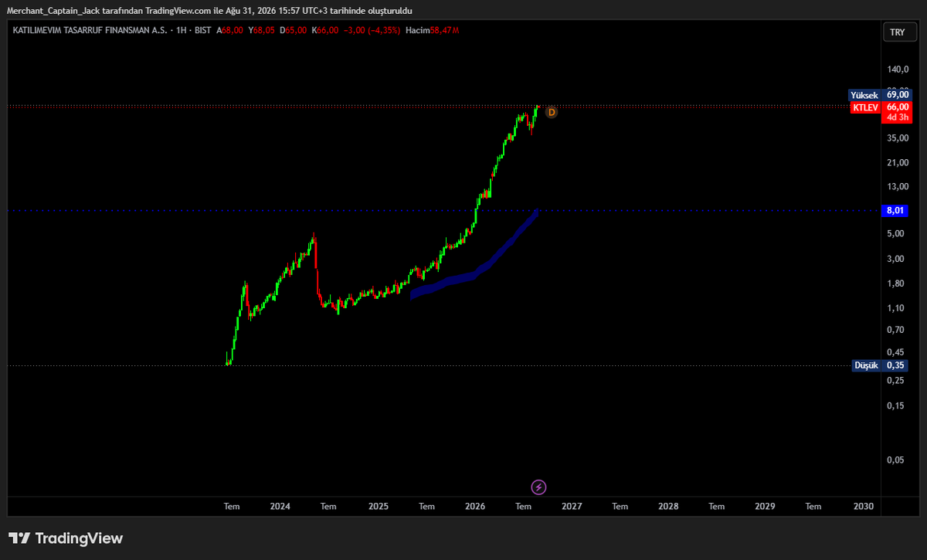Click the 2026 time axis label

pyautogui.click(x=475, y=507)
